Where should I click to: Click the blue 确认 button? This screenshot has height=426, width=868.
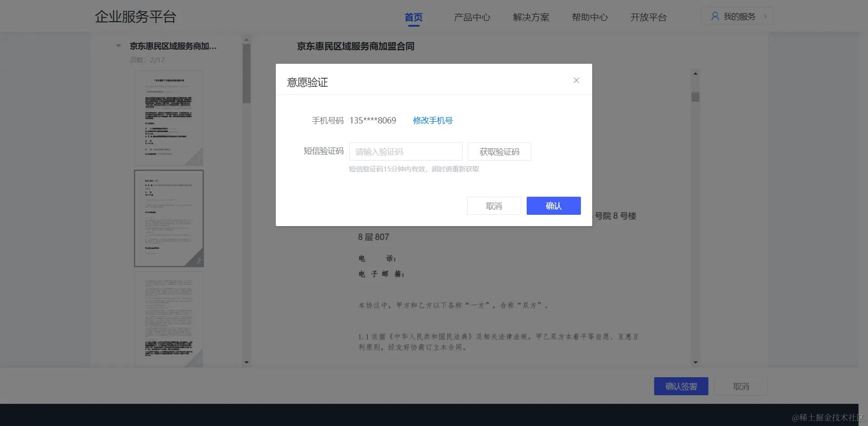553,206
